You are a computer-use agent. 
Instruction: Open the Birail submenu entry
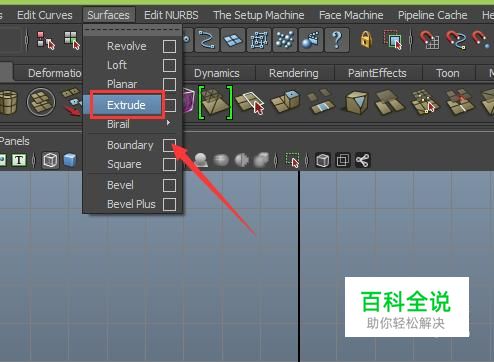point(118,124)
